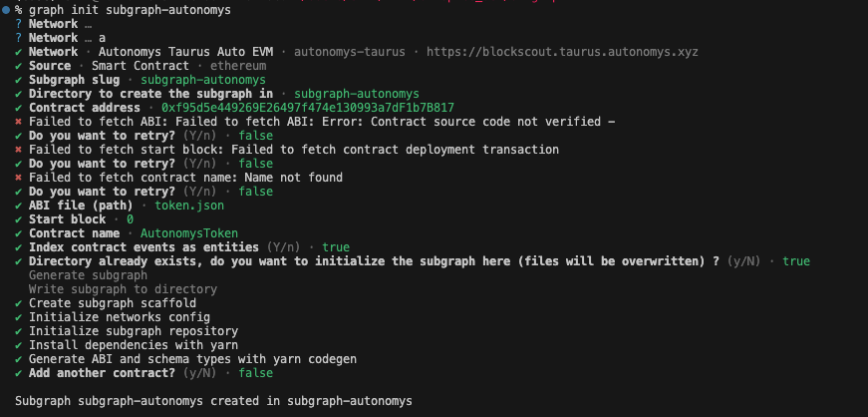868x417 pixels.
Task: Select the contract address 0xf95d5e… text
Action: pos(308,108)
